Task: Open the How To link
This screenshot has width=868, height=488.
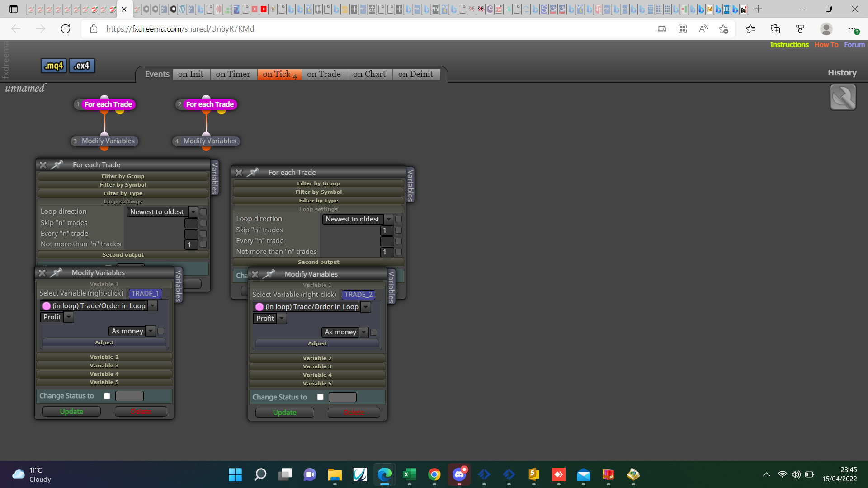Action: (826, 45)
